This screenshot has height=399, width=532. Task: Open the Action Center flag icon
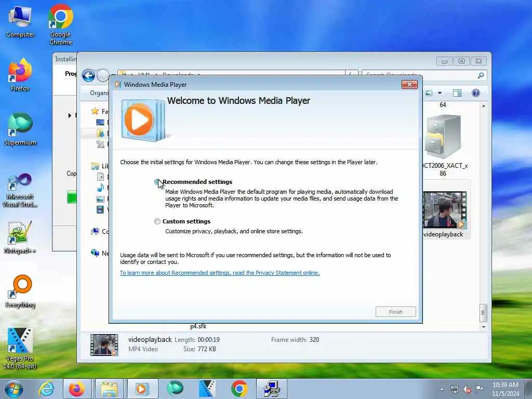click(x=479, y=389)
